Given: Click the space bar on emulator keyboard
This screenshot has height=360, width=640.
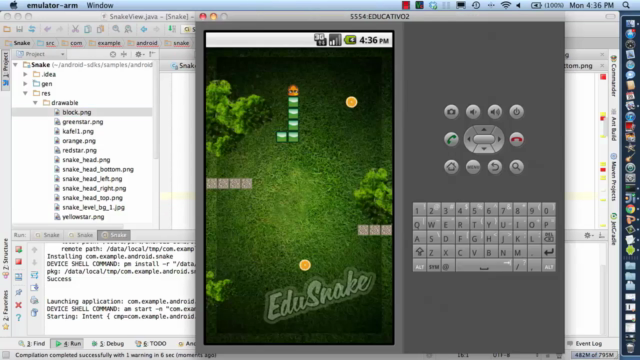Looking at the screenshot, I should [x=484, y=266].
